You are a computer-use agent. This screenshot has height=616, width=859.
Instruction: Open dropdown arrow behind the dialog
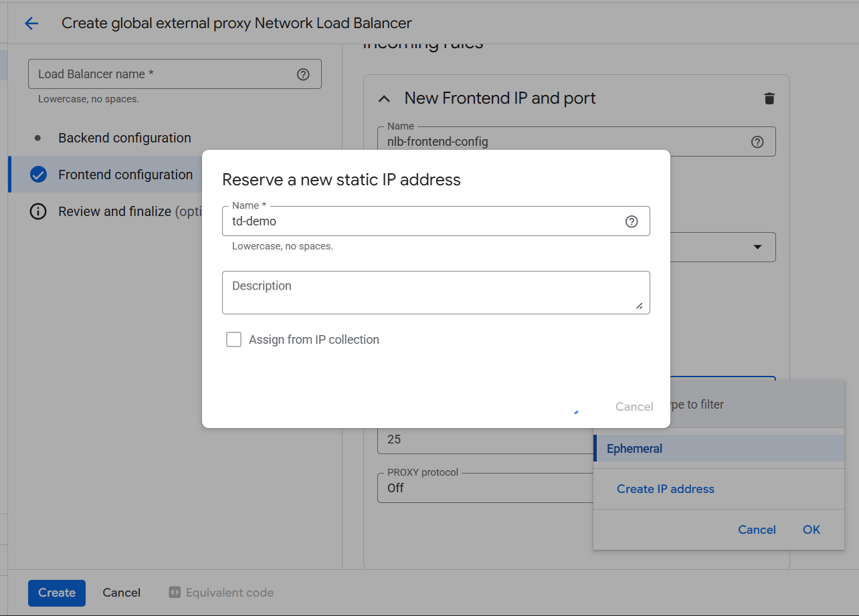coord(757,247)
